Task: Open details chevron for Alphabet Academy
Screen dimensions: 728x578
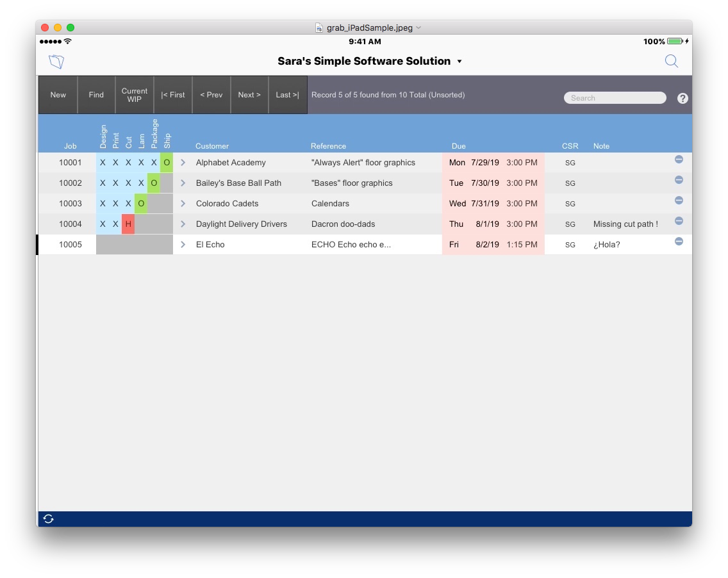Action: click(183, 163)
